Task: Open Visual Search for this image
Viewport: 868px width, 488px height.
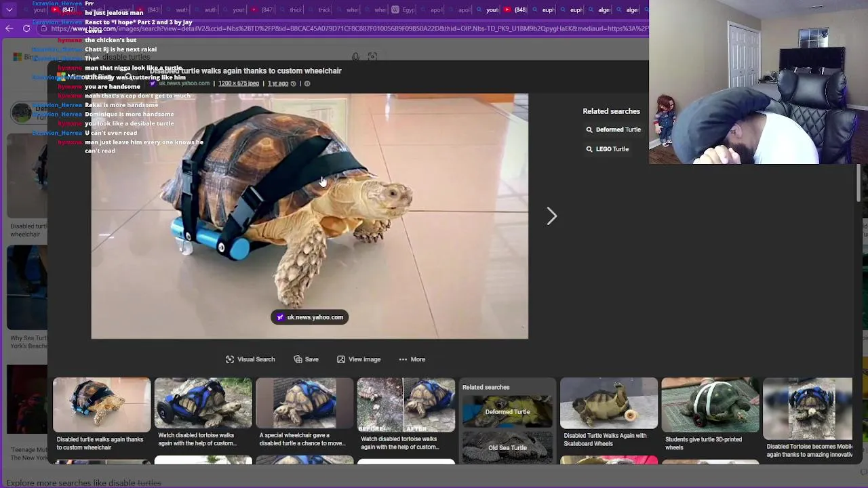Action: click(x=250, y=359)
